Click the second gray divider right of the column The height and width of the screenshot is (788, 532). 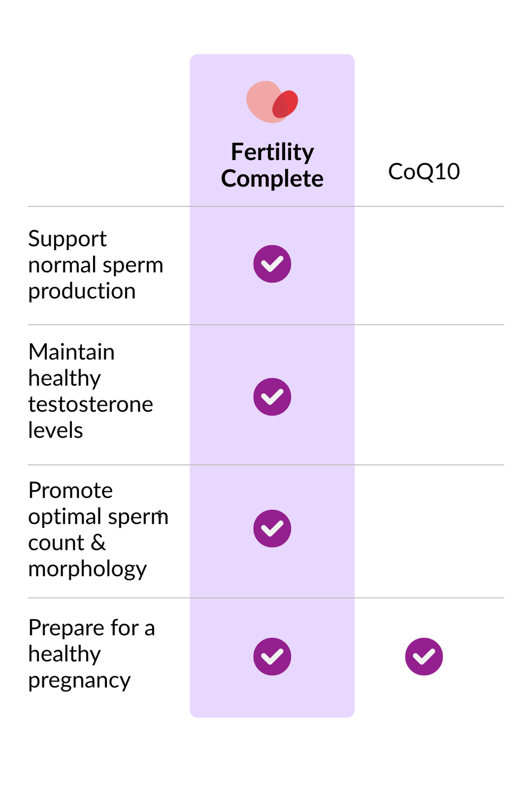coord(431,325)
